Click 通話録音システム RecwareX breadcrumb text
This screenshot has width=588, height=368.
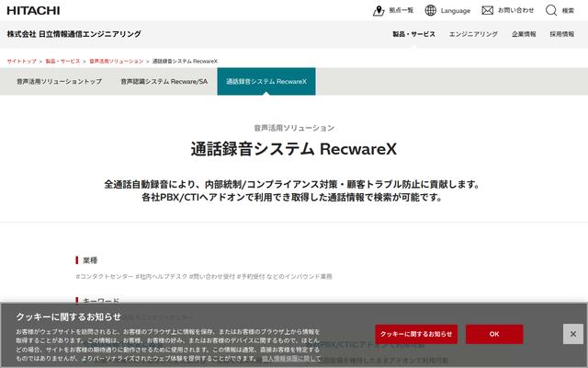(x=185, y=61)
